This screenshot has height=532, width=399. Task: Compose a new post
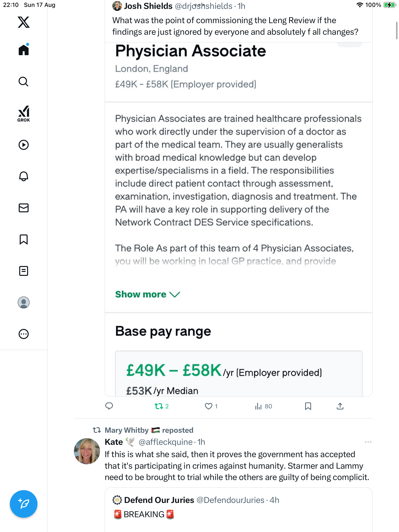24,504
